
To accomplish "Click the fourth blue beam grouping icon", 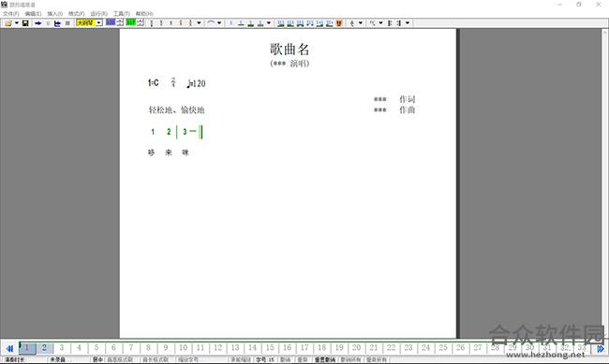I will click(310, 23).
